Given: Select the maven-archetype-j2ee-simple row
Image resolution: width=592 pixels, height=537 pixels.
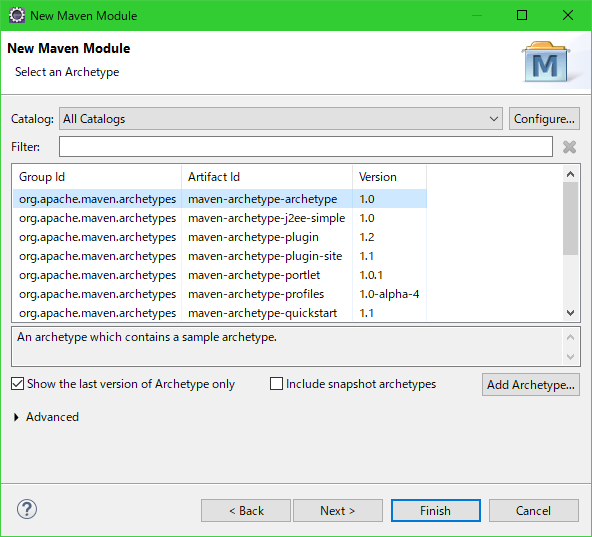Looking at the screenshot, I should [x=220, y=218].
